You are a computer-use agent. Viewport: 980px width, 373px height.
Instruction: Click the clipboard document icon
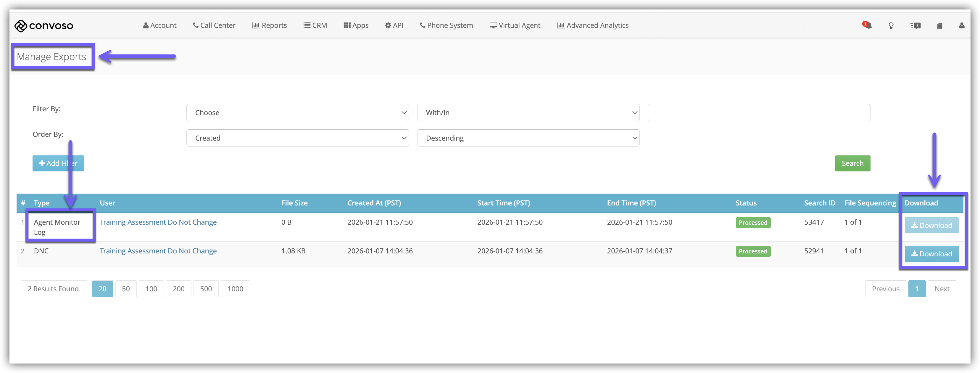pos(939,25)
